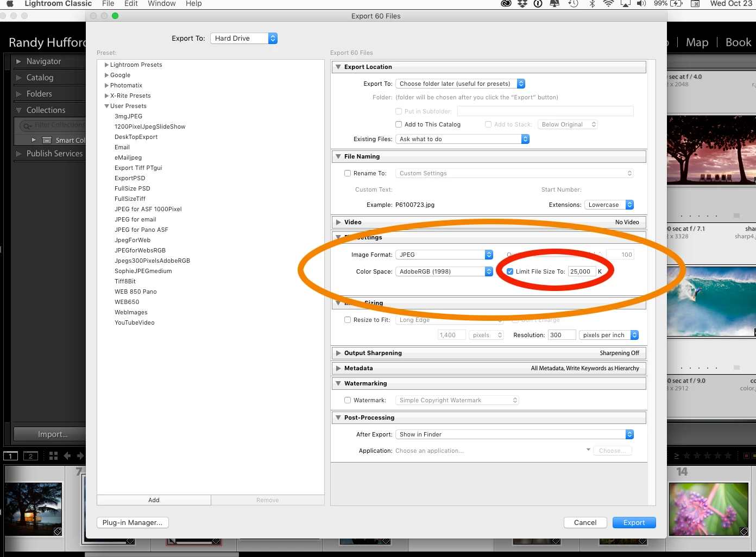Click keyword badge on first filmstrip thumbnail

58,531
